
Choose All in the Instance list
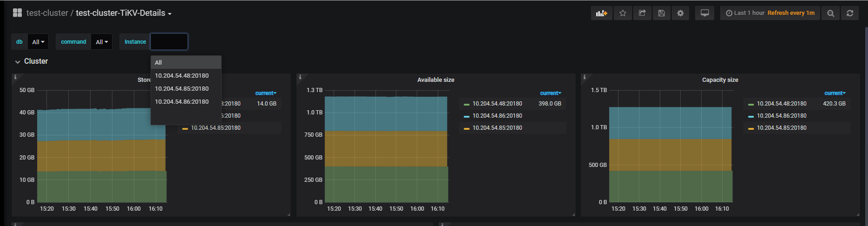coord(158,63)
